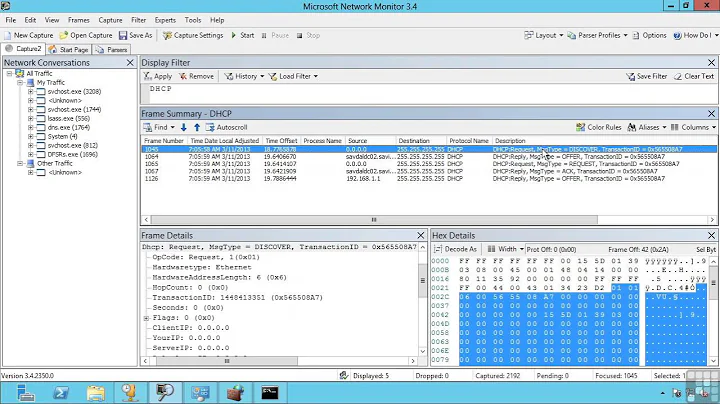
Task: Toggle Autoscroll in Frame Summary
Action: tap(226, 127)
